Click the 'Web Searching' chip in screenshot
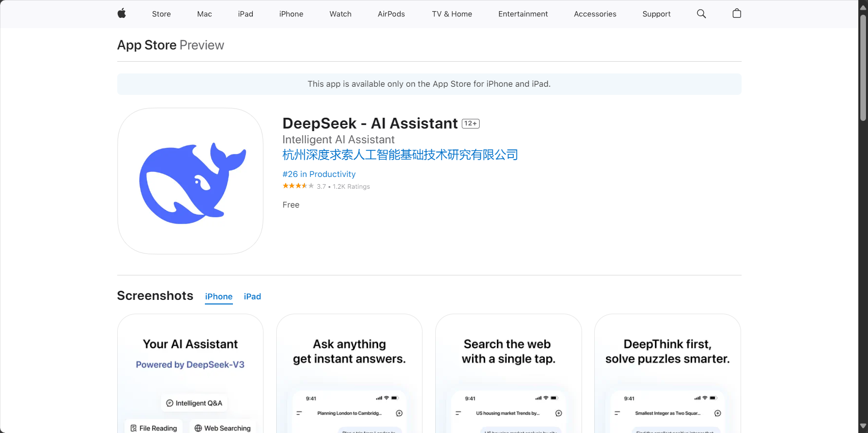Screen dimensions: 868x433 tap(223, 428)
